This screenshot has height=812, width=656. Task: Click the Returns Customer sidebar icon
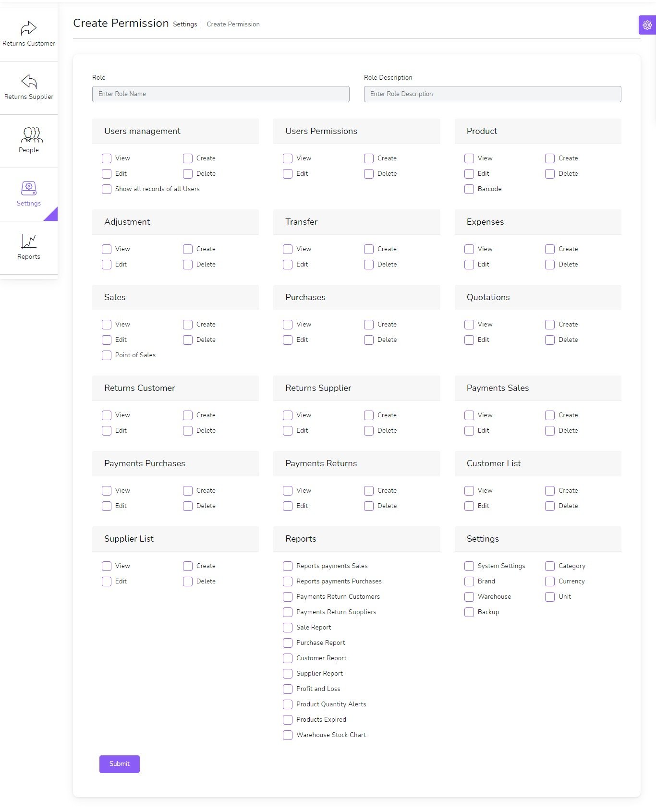29,28
